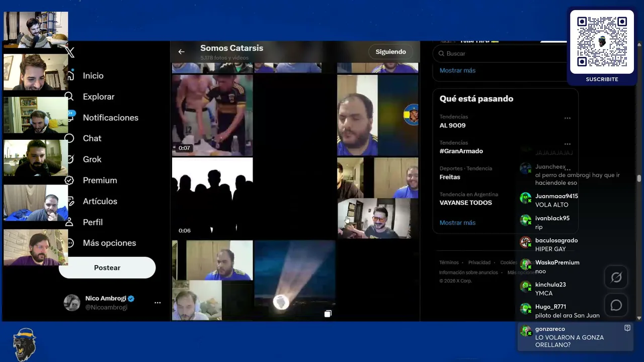Screen dimensions: 644x362
Task: Open the VAYANSE TODOS trend
Action: point(466,203)
